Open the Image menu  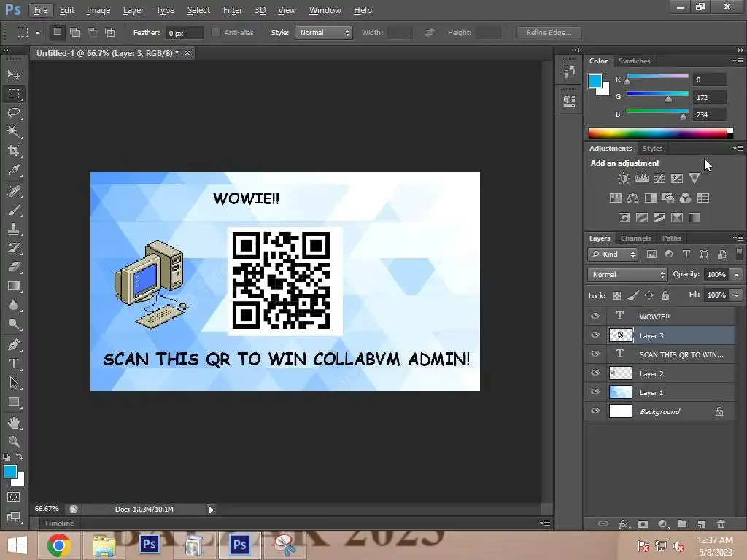(x=98, y=10)
